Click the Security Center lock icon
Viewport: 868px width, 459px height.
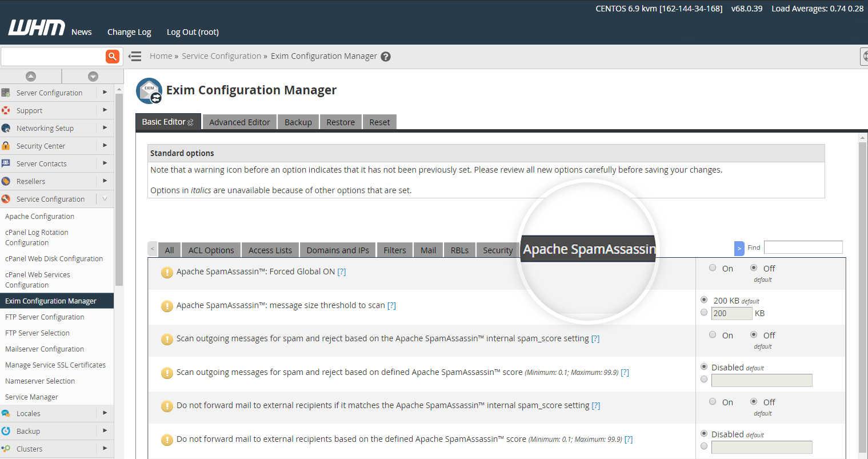click(6, 146)
